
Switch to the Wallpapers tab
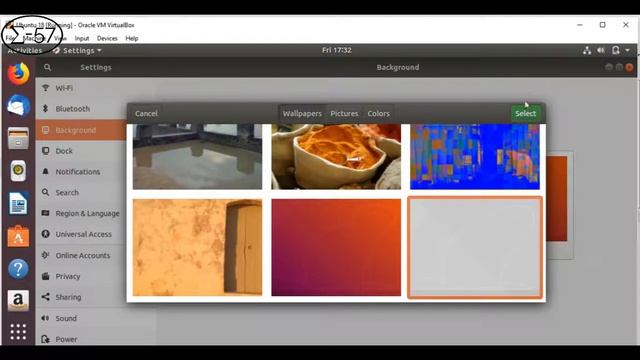pos(302,113)
